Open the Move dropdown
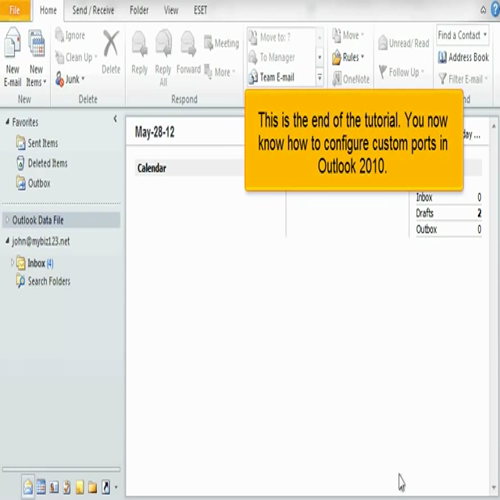The height and width of the screenshot is (500, 500). pos(348,35)
